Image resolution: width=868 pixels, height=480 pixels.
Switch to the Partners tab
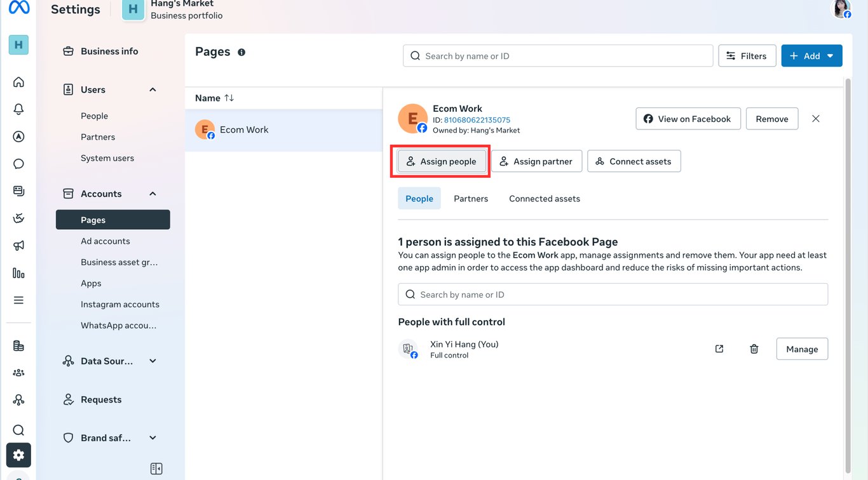tap(471, 199)
